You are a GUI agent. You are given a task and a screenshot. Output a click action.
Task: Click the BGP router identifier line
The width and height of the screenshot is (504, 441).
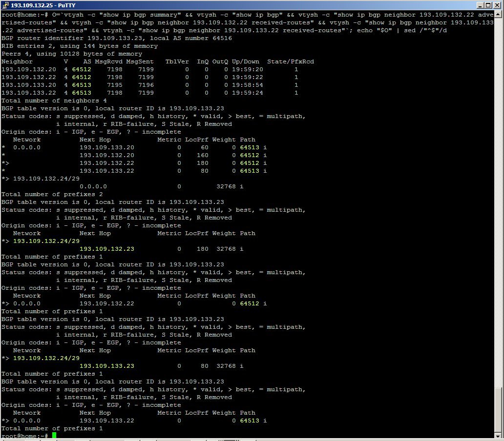117,38
